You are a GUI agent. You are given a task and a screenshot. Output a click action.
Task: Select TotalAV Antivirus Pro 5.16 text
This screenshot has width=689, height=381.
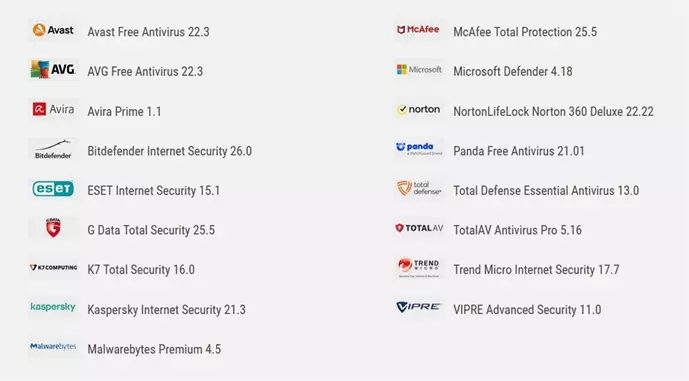click(517, 230)
